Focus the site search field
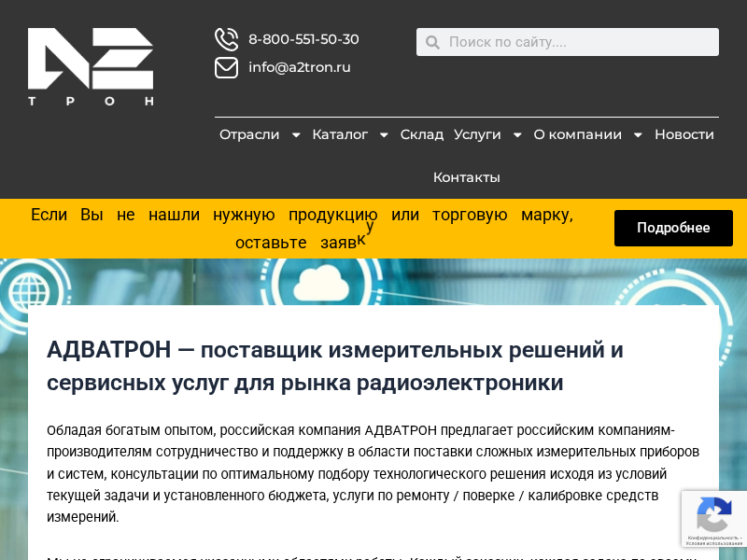 click(568, 42)
